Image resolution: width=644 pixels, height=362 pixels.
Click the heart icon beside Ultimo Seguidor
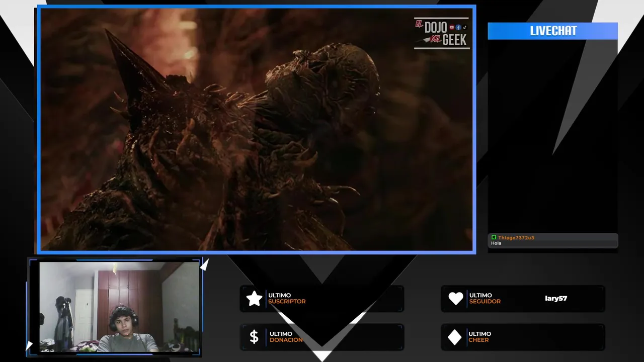456,299
